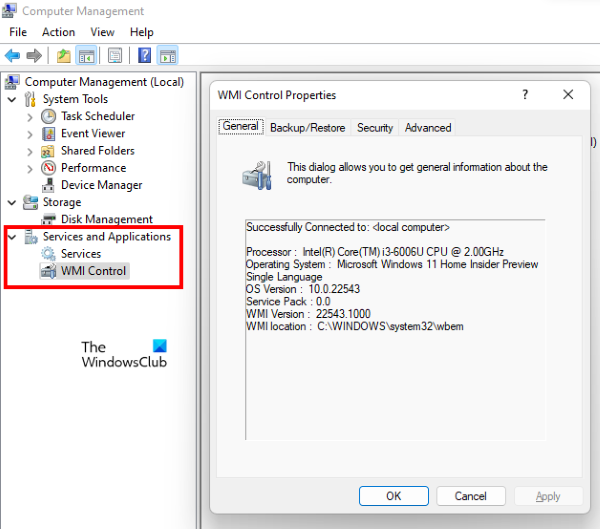Select Disk Management in the tree
The width and height of the screenshot is (600, 529).
(x=107, y=219)
